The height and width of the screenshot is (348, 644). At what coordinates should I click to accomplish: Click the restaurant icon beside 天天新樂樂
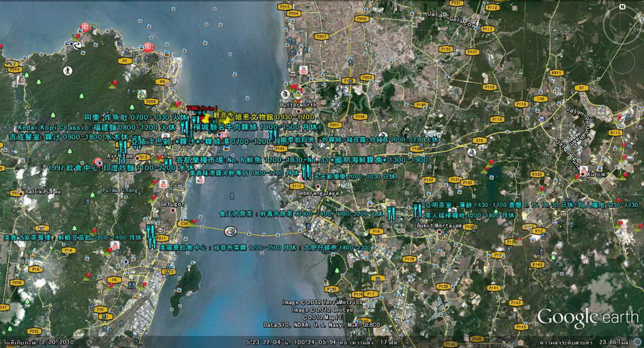306,172
